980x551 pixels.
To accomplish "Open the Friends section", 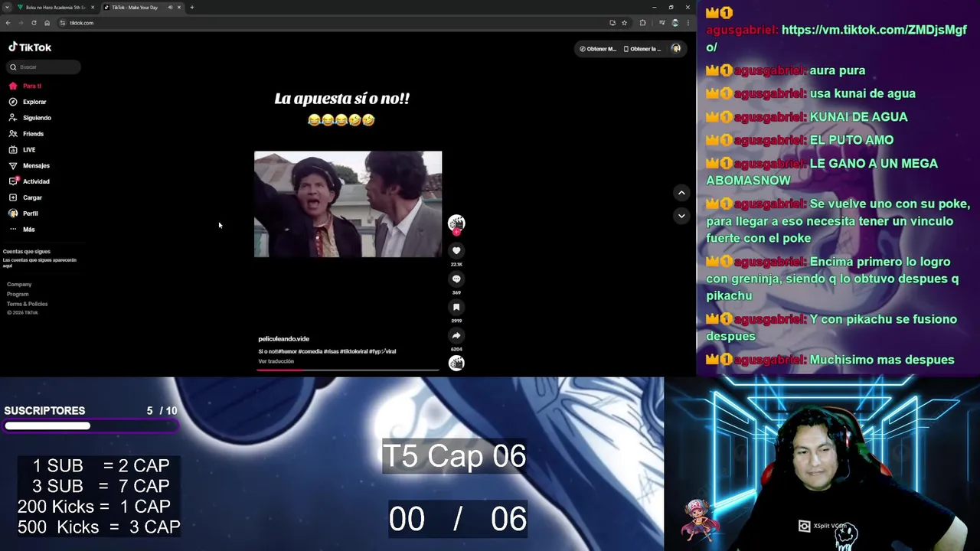I will (26, 134).
